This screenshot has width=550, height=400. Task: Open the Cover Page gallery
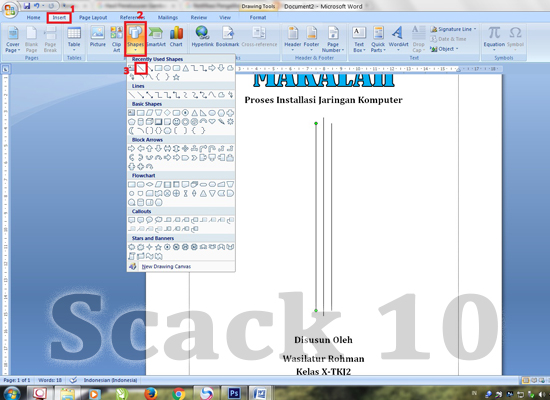coord(13,39)
